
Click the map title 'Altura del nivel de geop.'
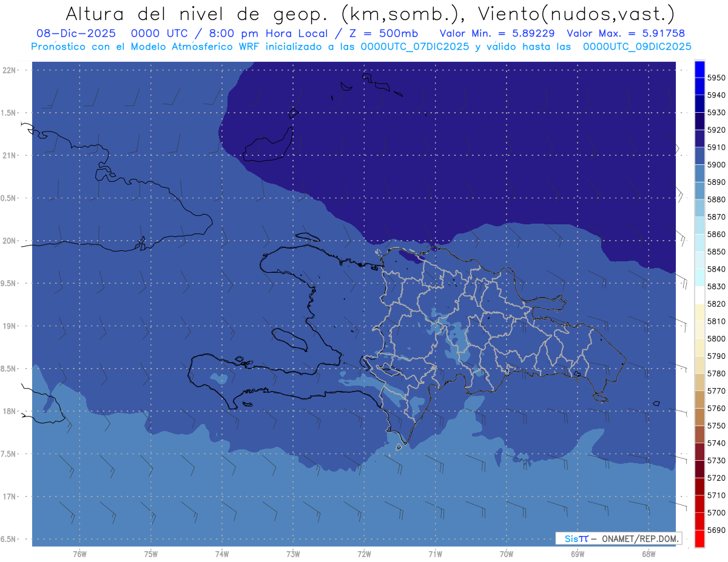196,14
